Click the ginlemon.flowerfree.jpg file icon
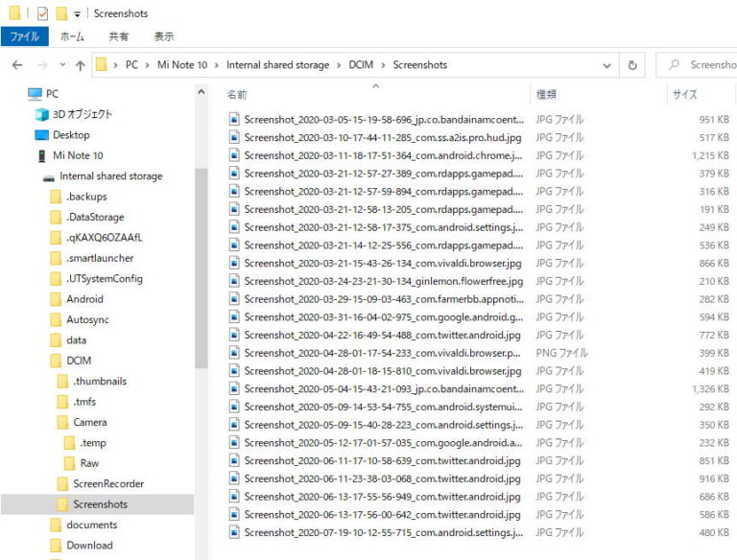The height and width of the screenshot is (560, 737). [x=234, y=281]
